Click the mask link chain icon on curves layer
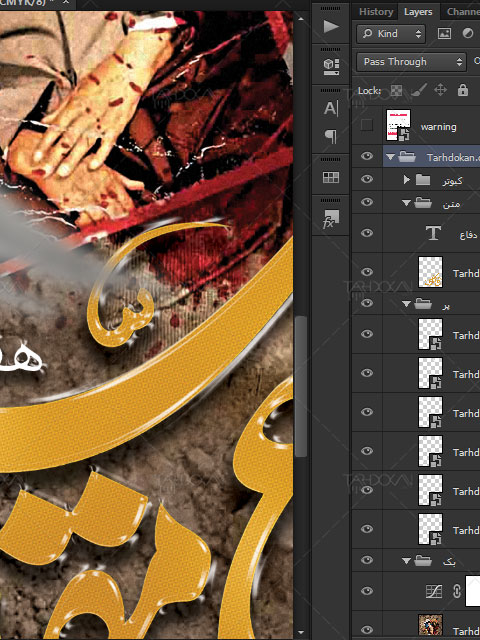Viewport: 480px width, 640px height. (457, 591)
